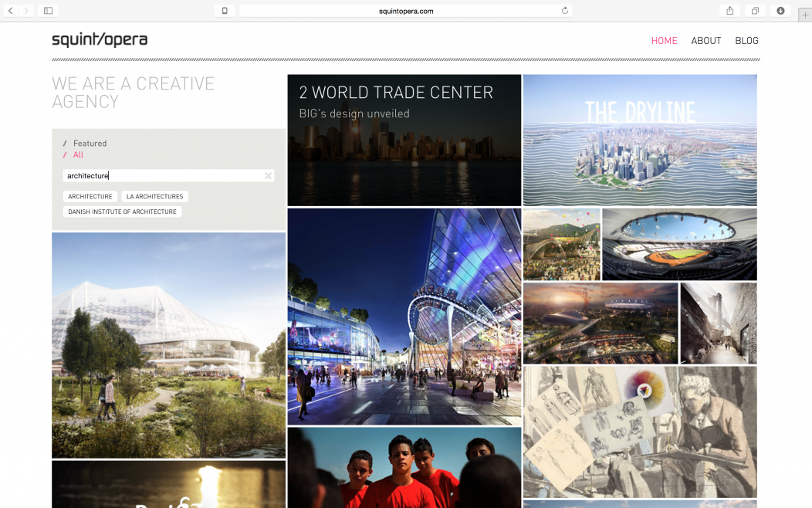Screen dimensions: 812x508
Task: Open the BLOG navigation item
Action: (746, 40)
